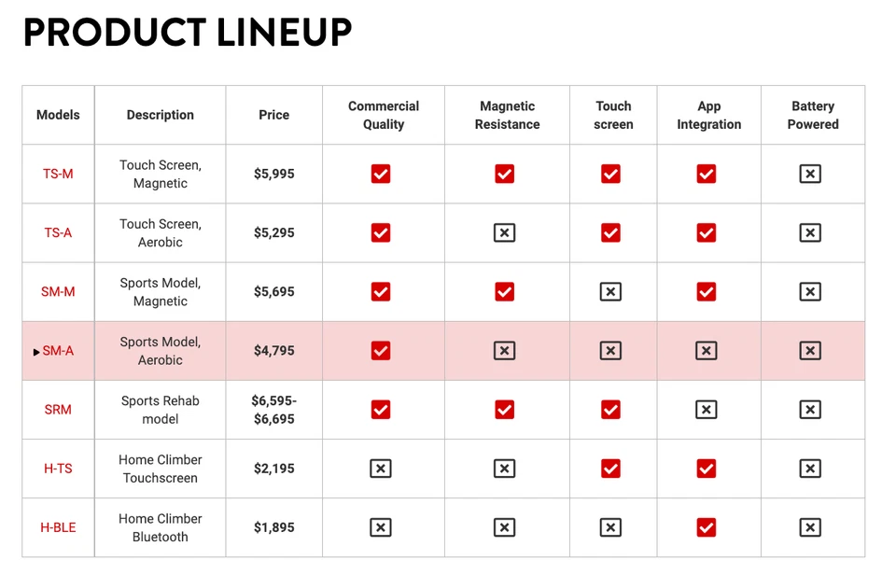Click SM-A Commercial Quality checkmark

pyautogui.click(x=381, y=351)
